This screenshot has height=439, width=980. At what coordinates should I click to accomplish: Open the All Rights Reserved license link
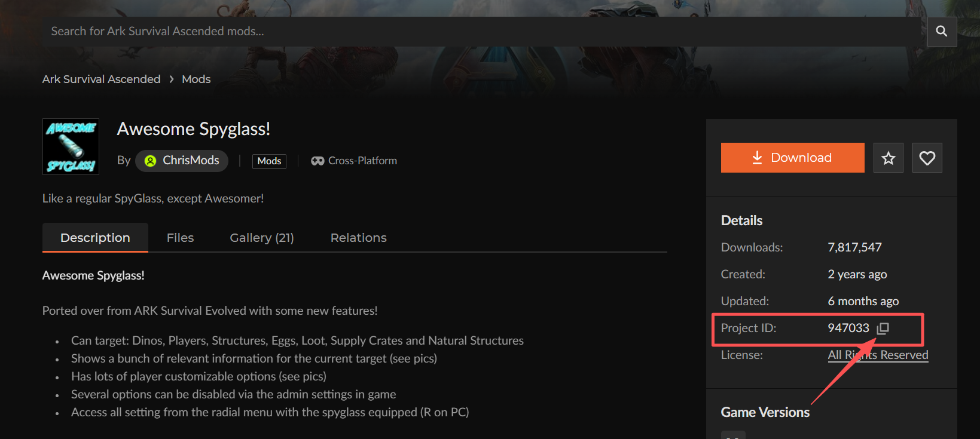click(878, 355)
